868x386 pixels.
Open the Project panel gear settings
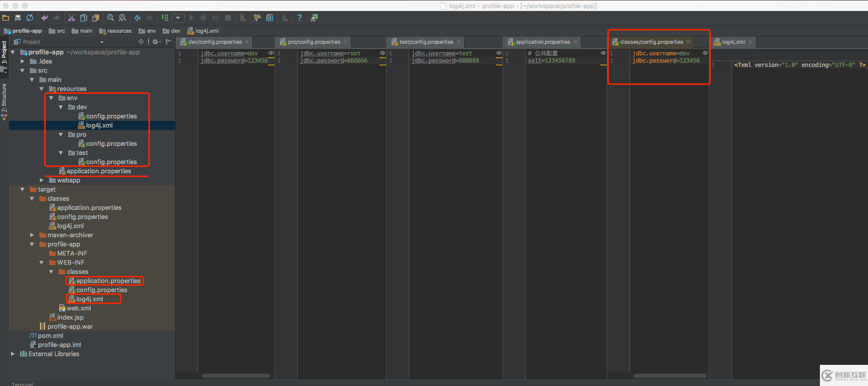156,42
